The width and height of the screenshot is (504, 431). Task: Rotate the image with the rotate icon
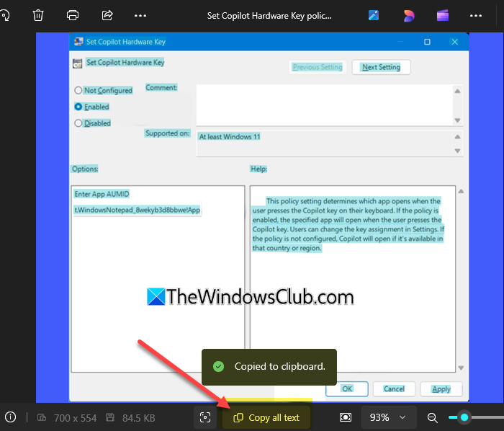(x=4, y=15)
